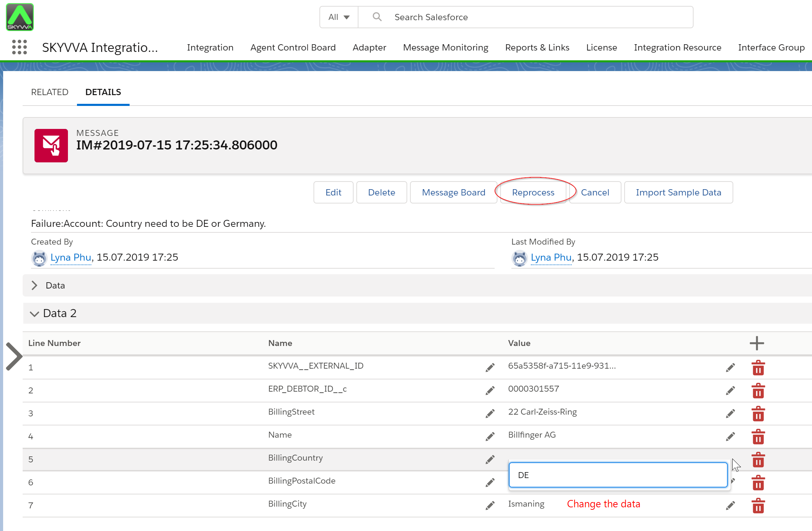
Task: Click the red message envelope icon
Action: click(51, 146)
